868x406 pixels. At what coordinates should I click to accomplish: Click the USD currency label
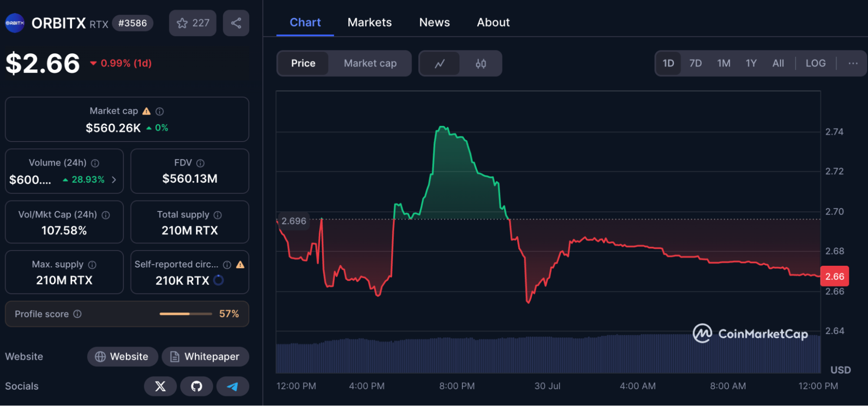coord(840,370)
